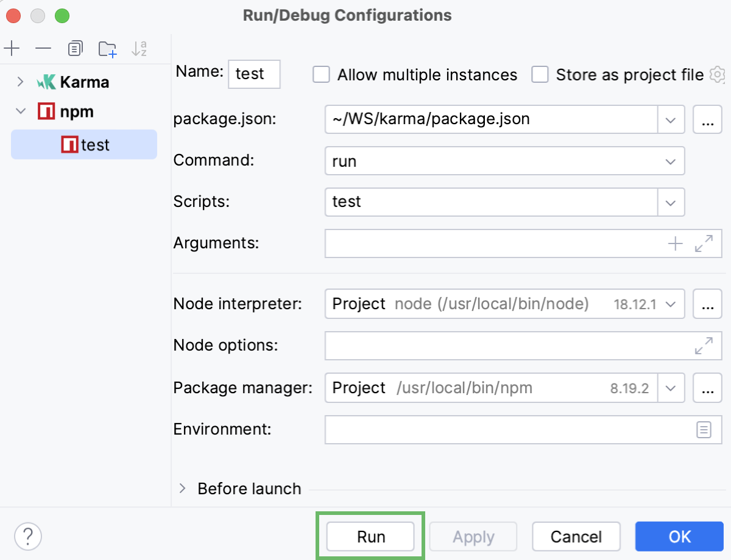Image resolution: width=731 pixels, height=560 pixels.
Task: Open store as project file settings gear
Action: 718,74
